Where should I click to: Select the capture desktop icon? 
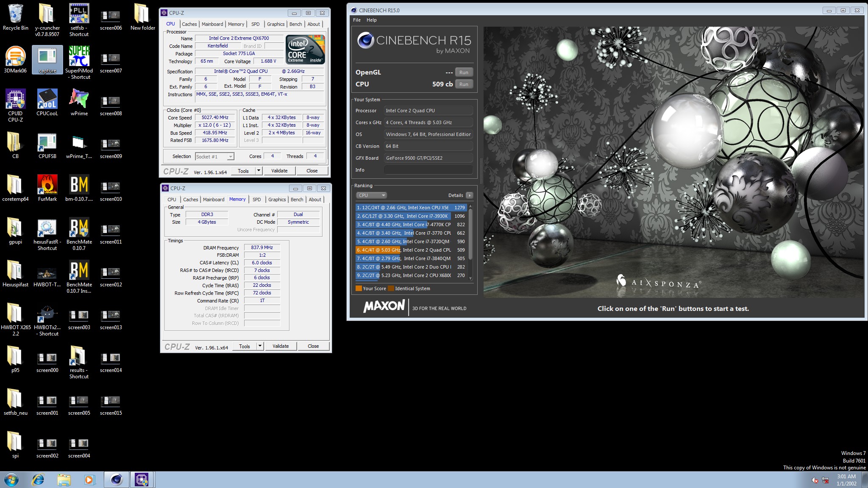(x=47, y=60)
